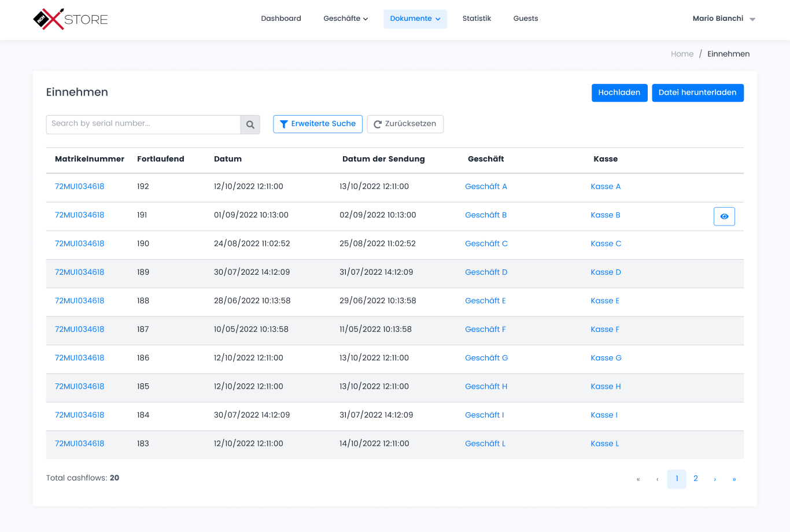790x532 pixels.
Task: Jump to last page with double-right arrow
Action: tap(734, 479)
